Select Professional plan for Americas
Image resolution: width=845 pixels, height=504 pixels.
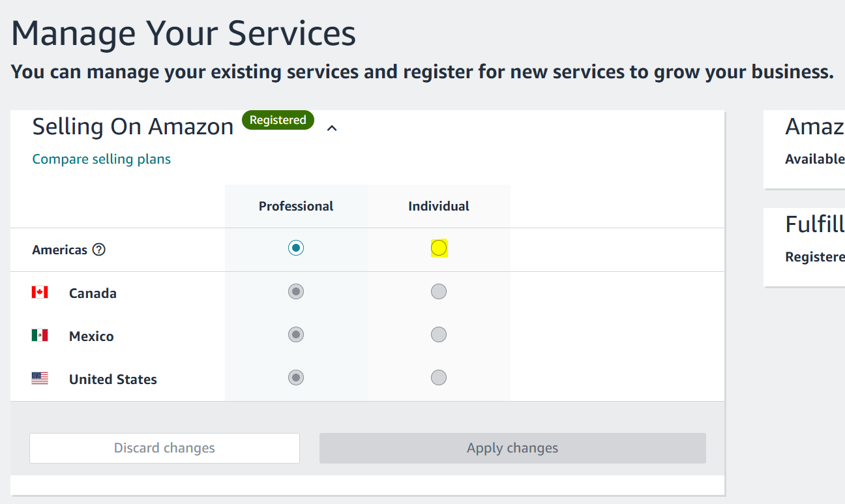pyautogui.click(x=296, y=248)
